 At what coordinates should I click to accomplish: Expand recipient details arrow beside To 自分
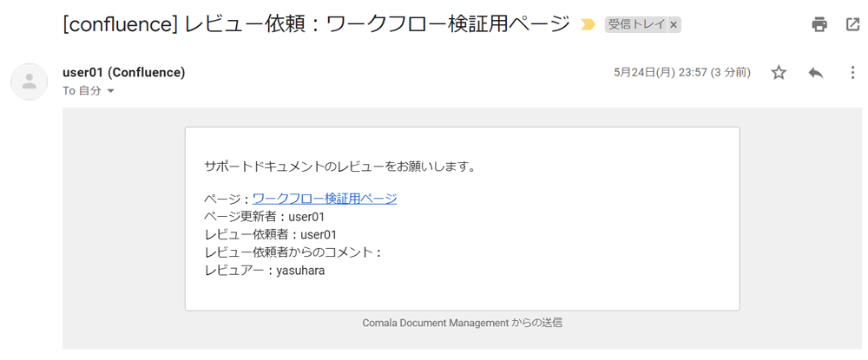(x=110, y=91)
